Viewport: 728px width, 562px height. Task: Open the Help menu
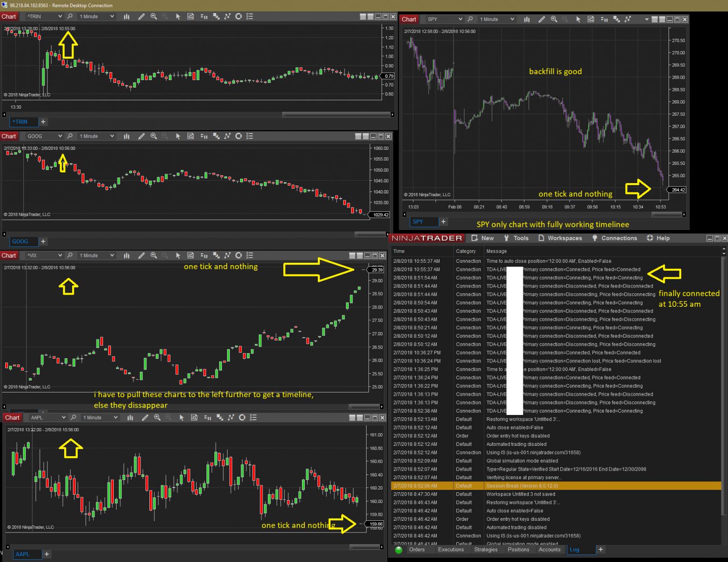658,238
